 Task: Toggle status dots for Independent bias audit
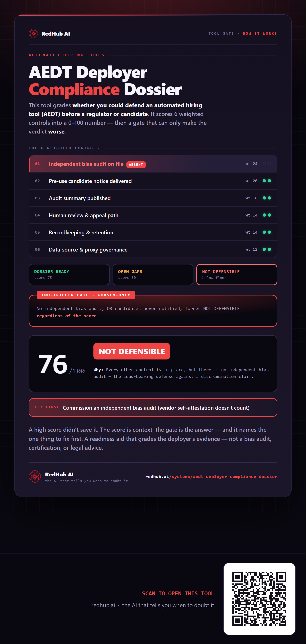pyautogui.click(x=267, y=164)
